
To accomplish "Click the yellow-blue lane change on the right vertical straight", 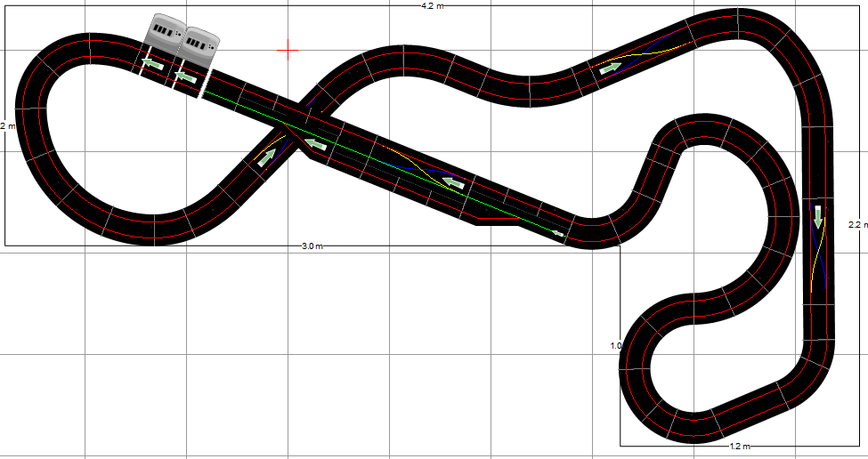I will (820, 258).
